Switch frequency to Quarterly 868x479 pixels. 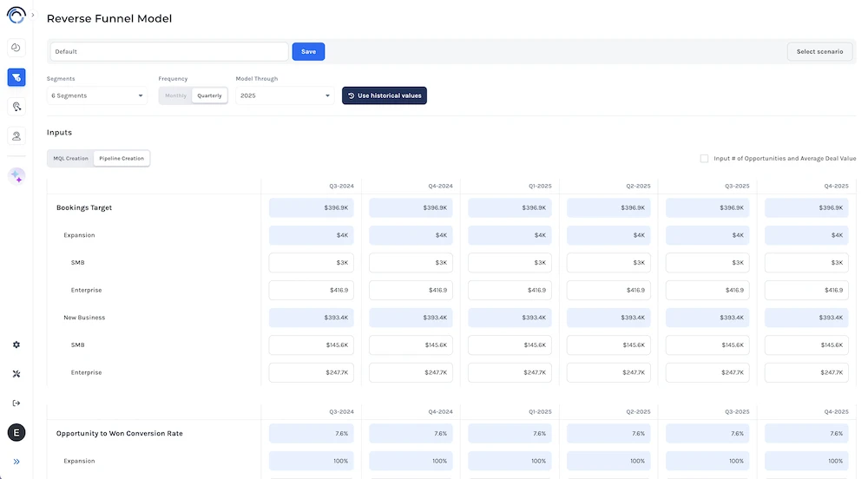coord(209,95)
